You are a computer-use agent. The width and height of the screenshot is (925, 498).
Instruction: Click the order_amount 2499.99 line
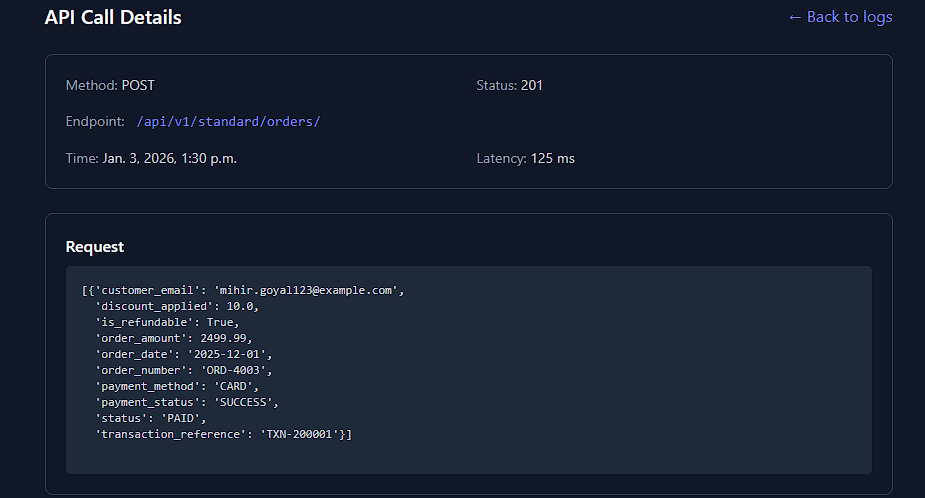[x=173, y=338]
